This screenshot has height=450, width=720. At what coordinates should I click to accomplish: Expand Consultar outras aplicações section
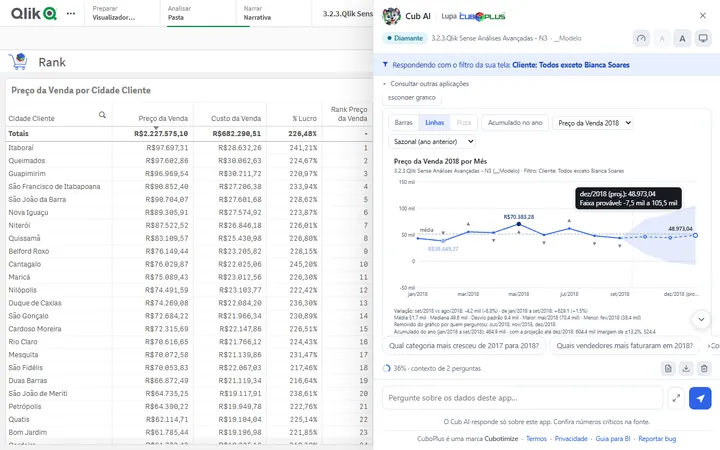[426, 84]
